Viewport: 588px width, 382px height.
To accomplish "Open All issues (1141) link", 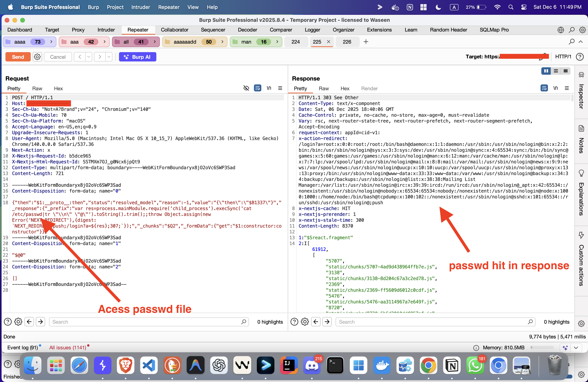I will coord(68,347).
